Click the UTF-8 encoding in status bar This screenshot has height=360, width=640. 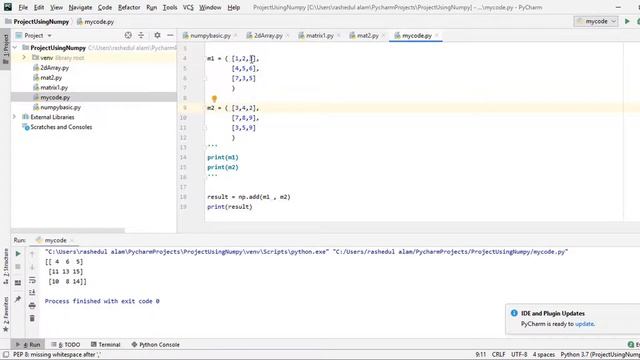click(519, 354)
